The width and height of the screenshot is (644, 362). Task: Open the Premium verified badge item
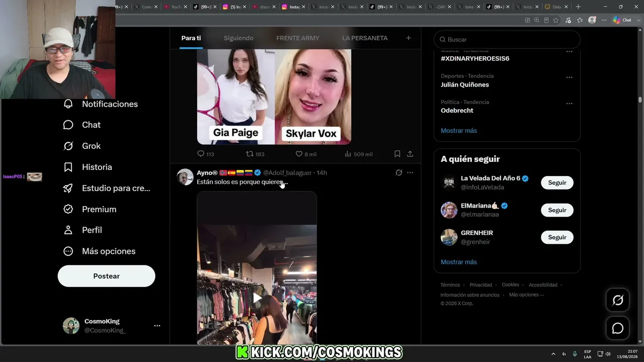[x=90, y=209]
